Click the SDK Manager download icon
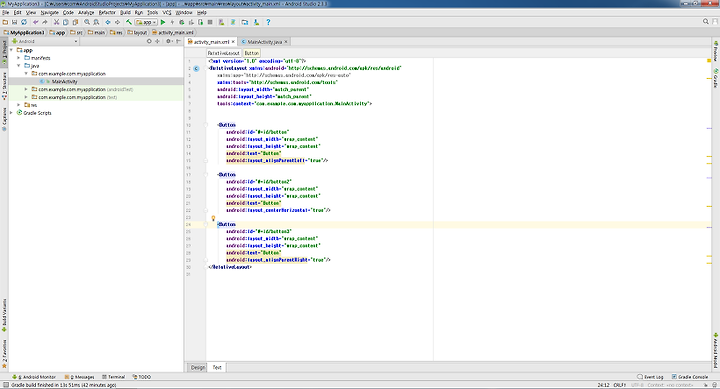 [x=256, y=22]
